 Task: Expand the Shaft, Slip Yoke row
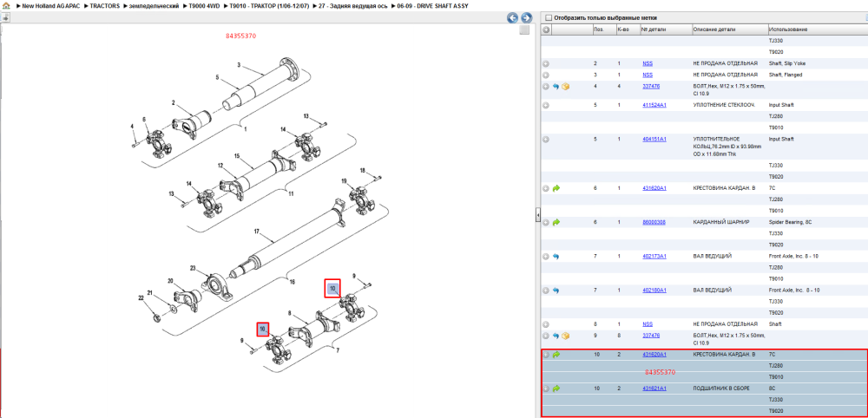click(x=546, y=64)
